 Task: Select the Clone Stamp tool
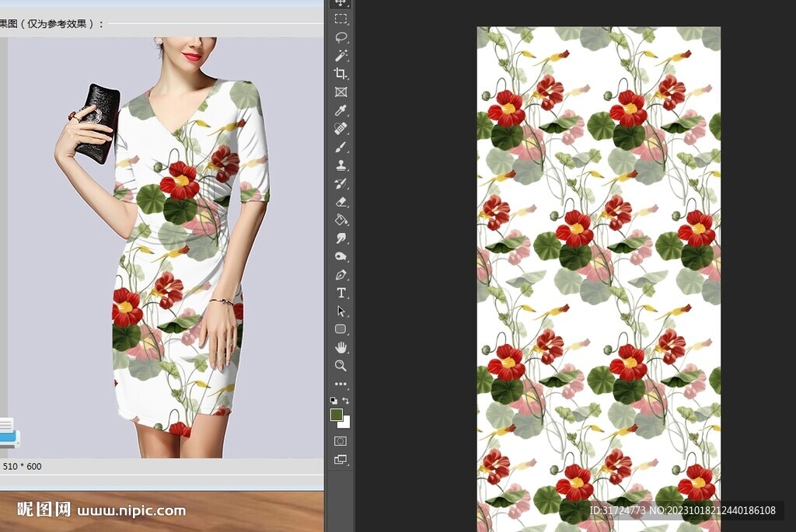pyautogui.click(x=340, y=165)
